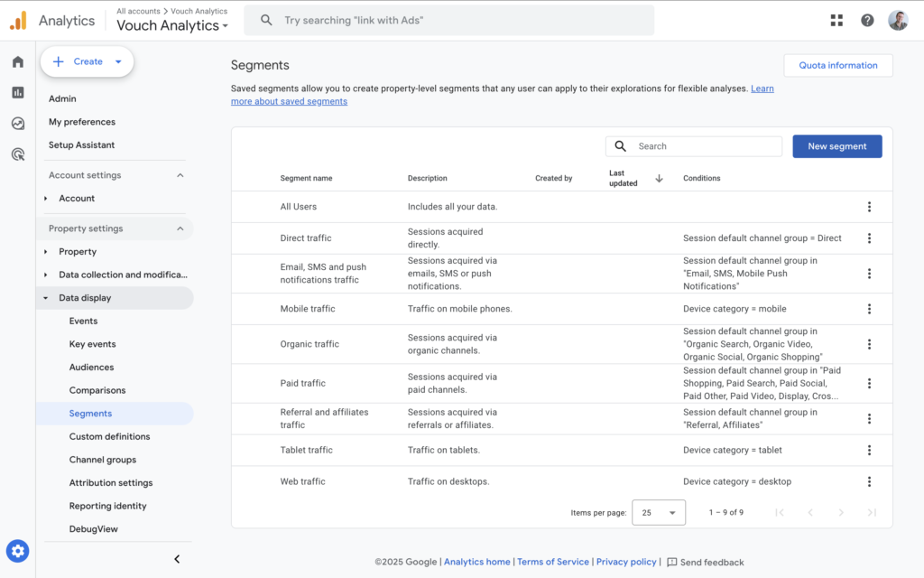Click in the segments Search field

click(x=694, y=146)
